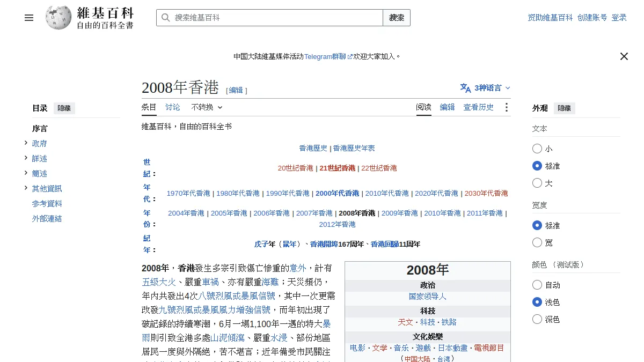The width and height of the screenshot is (644, 362).
Task: Open the 電視節目 infobox link
Action: point(489,348)
